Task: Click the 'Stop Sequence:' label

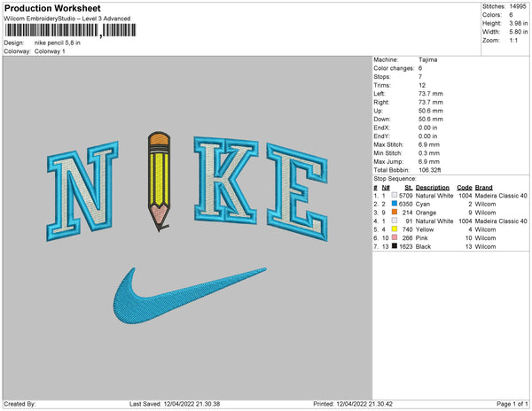Action: tap(395, 179)
